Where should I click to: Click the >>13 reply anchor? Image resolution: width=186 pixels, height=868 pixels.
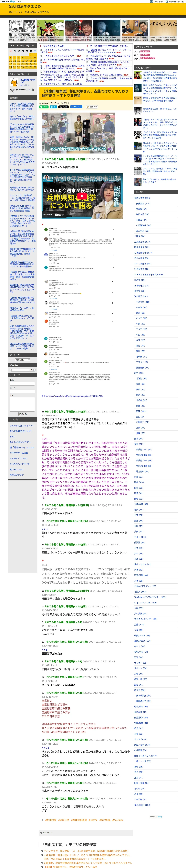tap(45, 747)
